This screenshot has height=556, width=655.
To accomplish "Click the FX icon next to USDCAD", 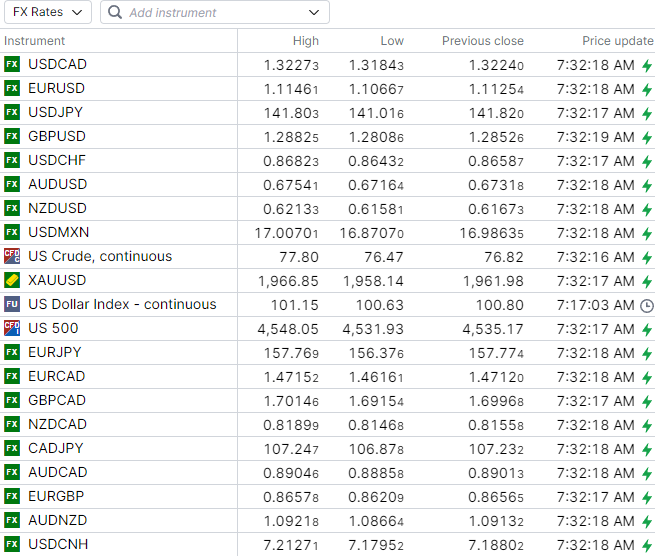I will tap(12, 64).
